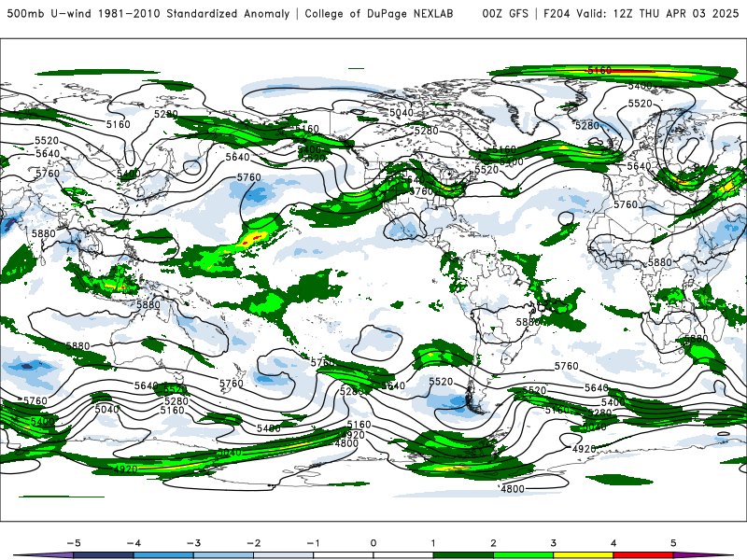The height and width of the screenshot is (560, 747).
Task: Click the 4800 label near Antarctica's Atlantic coast
Action: pos(513,488)
